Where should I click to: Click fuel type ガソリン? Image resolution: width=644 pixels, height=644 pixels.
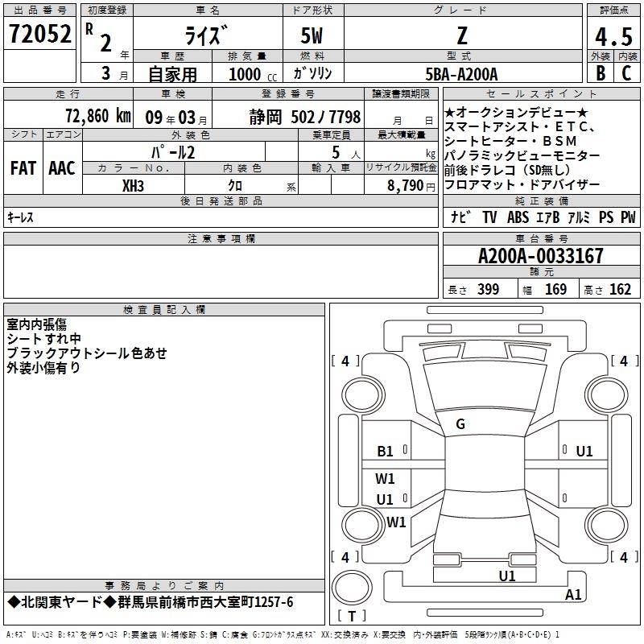click(x=312, y=73)
